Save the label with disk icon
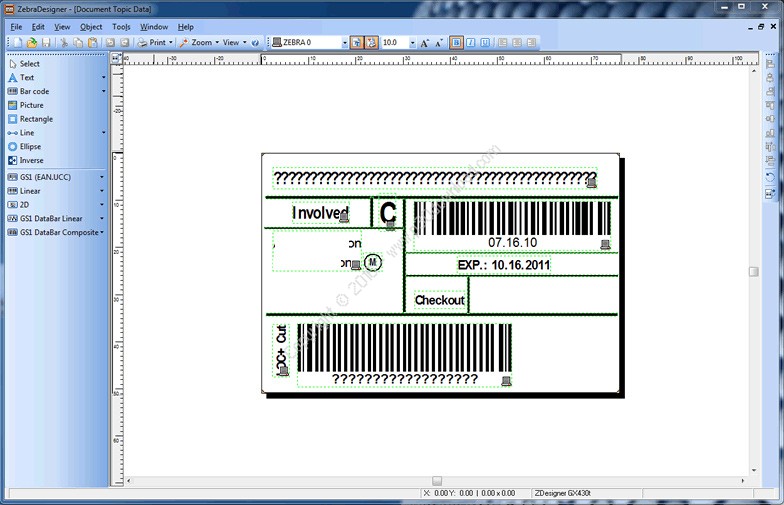 click(46, 42)
